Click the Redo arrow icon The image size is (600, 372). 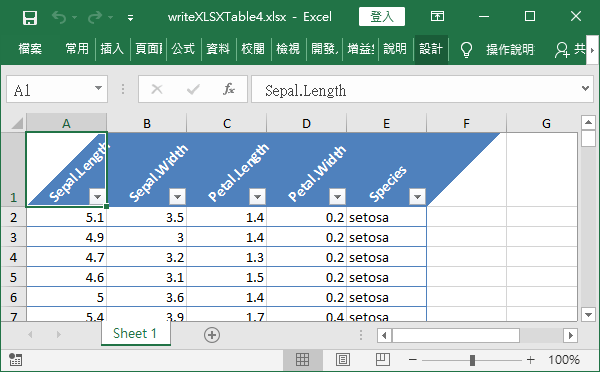tap(95, 17)
